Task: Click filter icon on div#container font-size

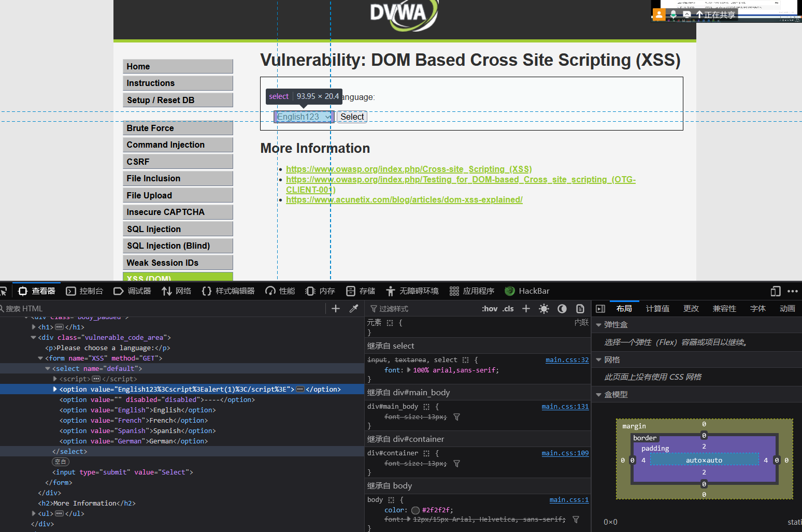Action: coord(456,464)
